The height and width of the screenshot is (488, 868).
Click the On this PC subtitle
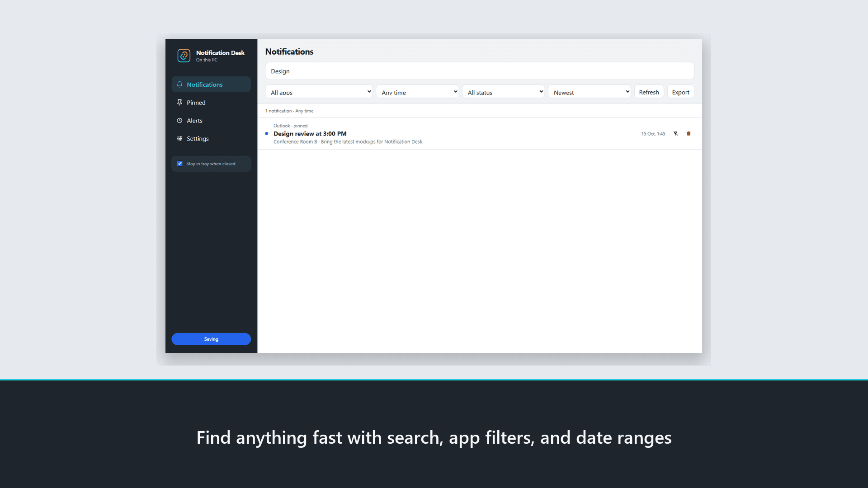(207, 60)
